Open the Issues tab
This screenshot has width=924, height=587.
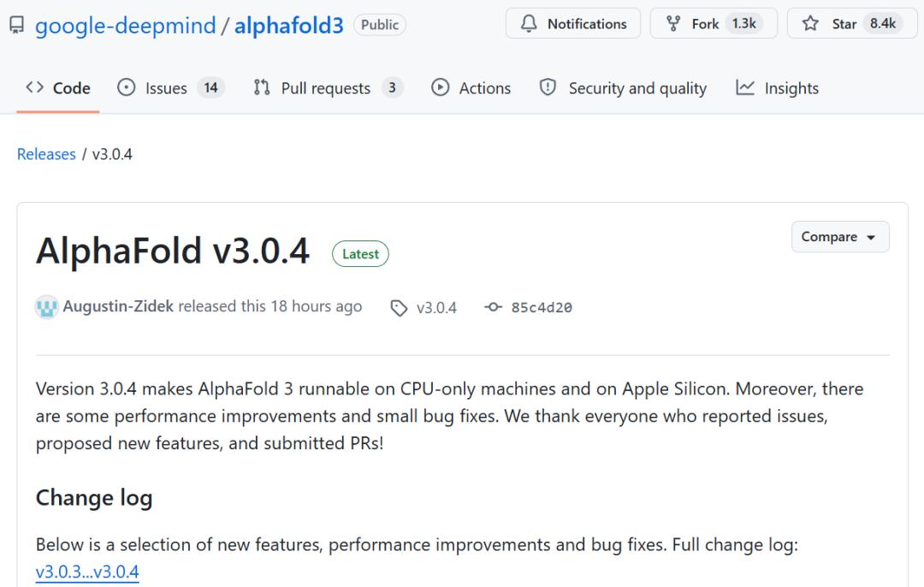(170, 88)
